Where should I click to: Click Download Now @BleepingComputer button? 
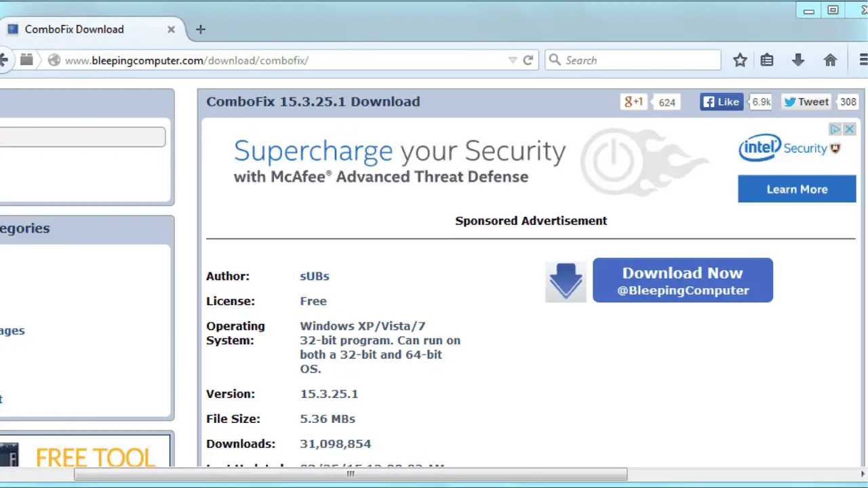coord(683,280)
